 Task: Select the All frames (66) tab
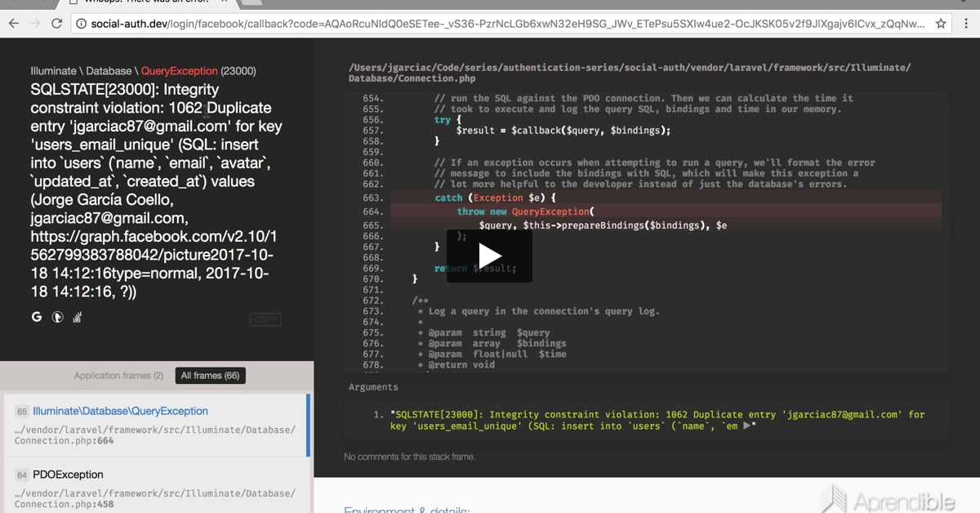pyautogui.click(x=211, y=376)
